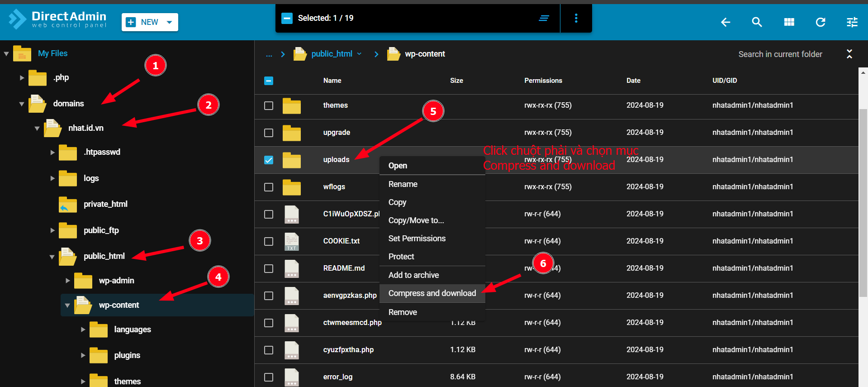
Task: Choose Set Permissions from context menu
Action: 432,239
